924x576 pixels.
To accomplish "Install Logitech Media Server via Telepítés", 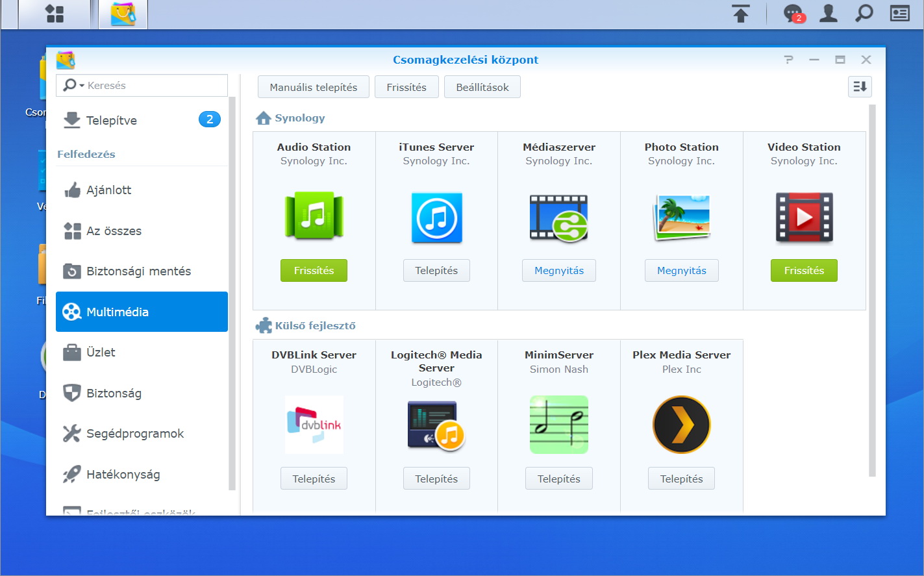I will click(x=436, y=479).
